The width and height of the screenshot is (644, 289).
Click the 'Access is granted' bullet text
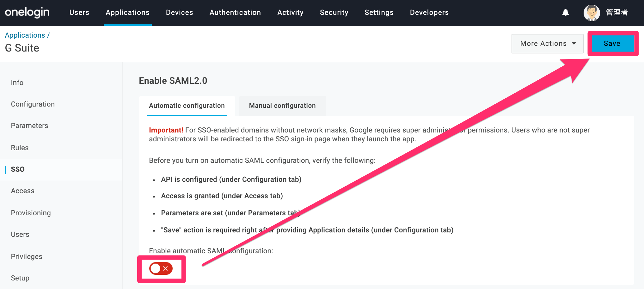click(x=222, y=196)
